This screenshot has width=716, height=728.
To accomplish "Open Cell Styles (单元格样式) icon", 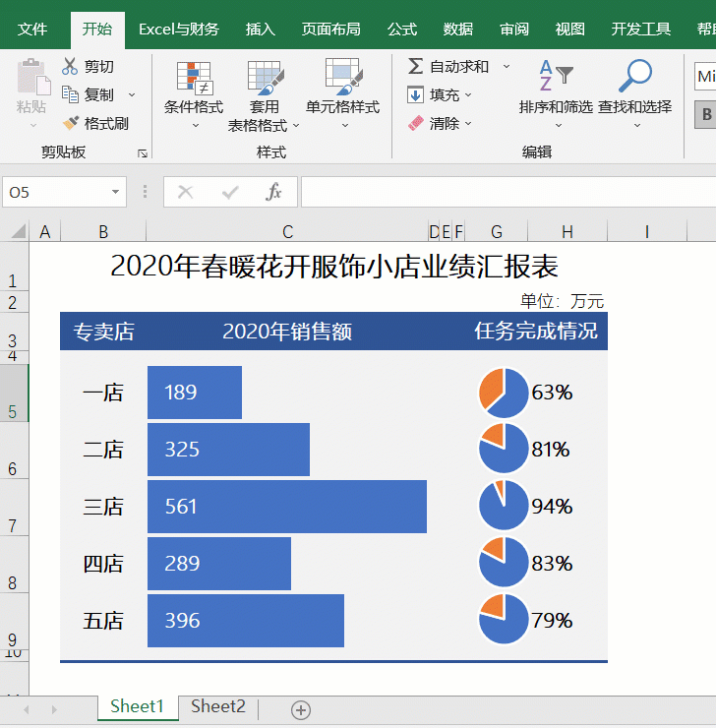I will coord(343,76).
